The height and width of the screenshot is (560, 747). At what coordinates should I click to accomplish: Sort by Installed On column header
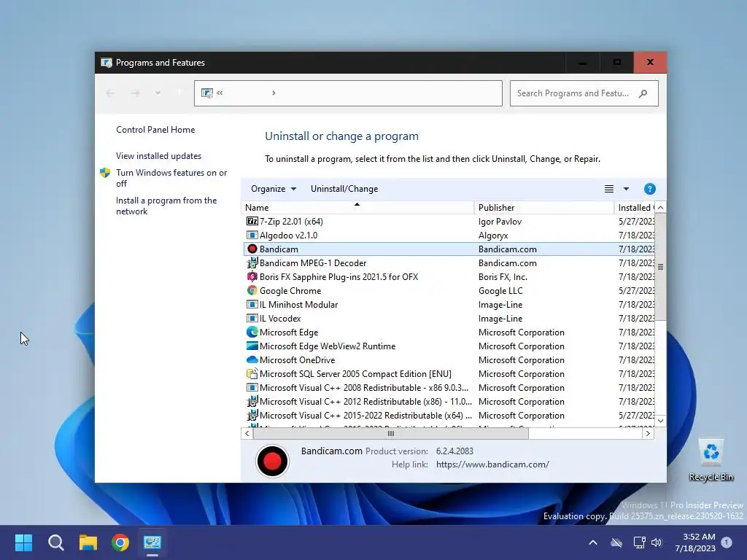pyautogui.click(x=635, y=208)
